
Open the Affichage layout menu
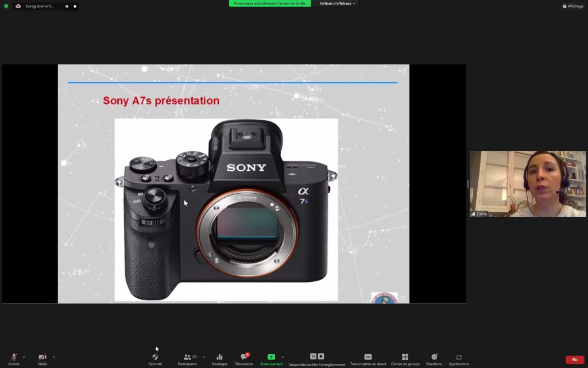(573, 6)
